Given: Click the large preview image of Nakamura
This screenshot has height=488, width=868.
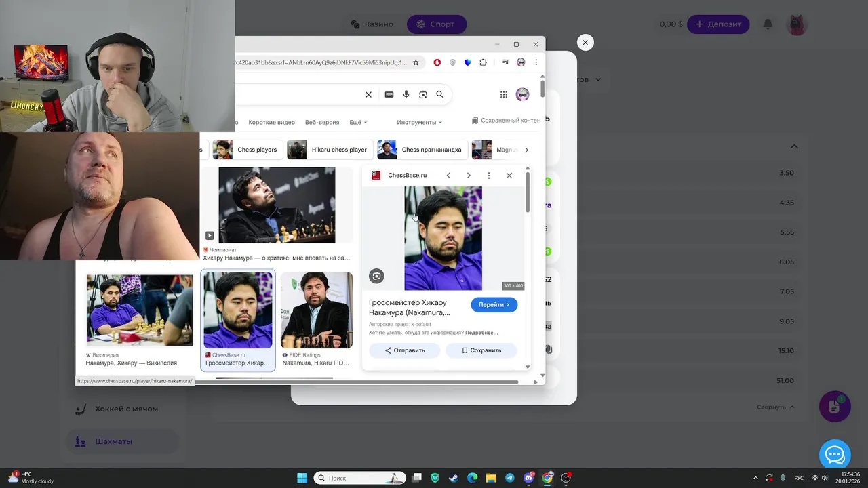Looking at the screenshot, I should [443, 239].
